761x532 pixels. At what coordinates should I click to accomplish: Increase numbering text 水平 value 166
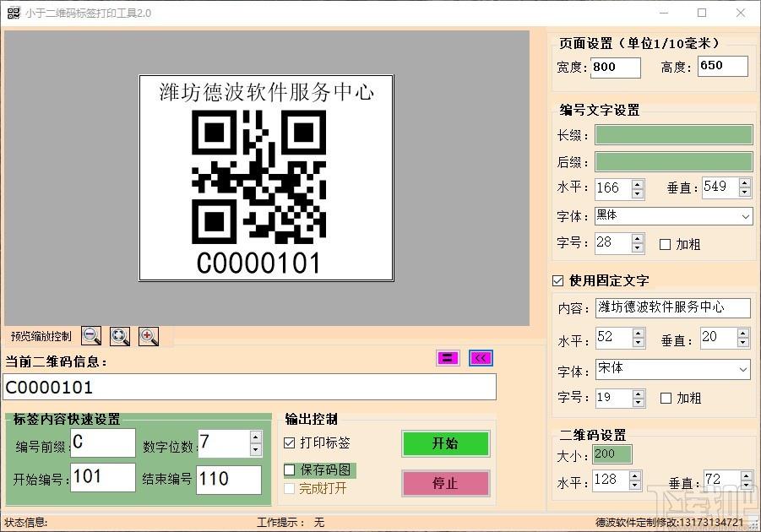pyautogui.click(x=638, y=184)
